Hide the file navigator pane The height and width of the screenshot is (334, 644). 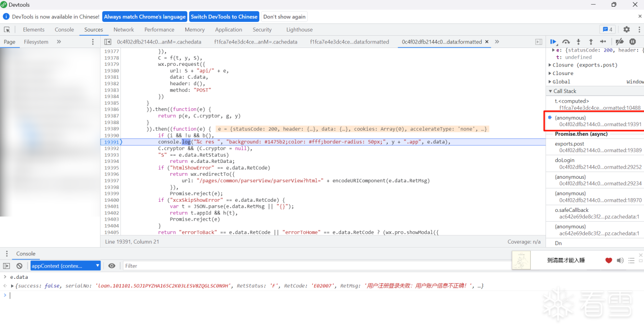[108, 42]
